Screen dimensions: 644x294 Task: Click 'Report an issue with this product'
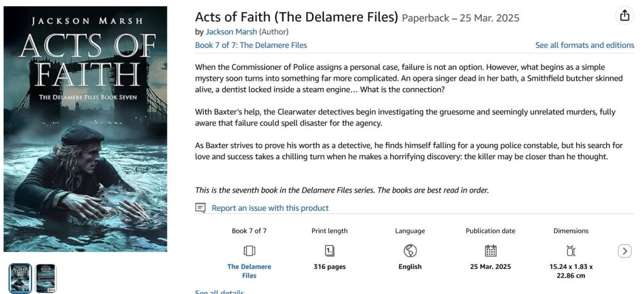point(270,208)
